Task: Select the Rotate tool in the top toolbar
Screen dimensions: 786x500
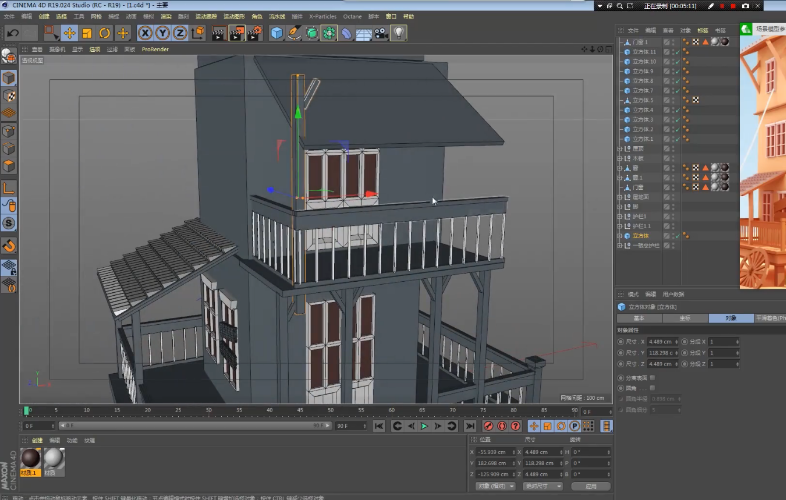Action: click(x=105, y=33)
